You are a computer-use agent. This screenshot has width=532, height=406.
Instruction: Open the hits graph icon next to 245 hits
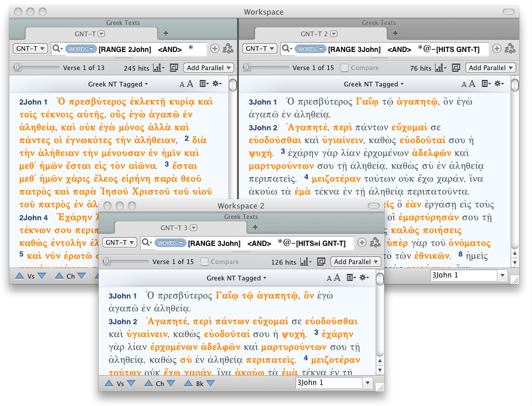click(159, 68)
